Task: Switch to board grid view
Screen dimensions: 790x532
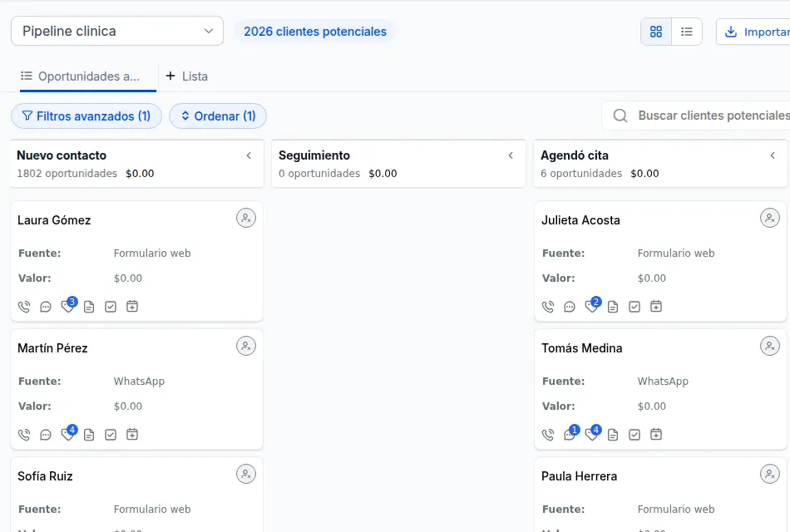Action: [x=656, y=32]
